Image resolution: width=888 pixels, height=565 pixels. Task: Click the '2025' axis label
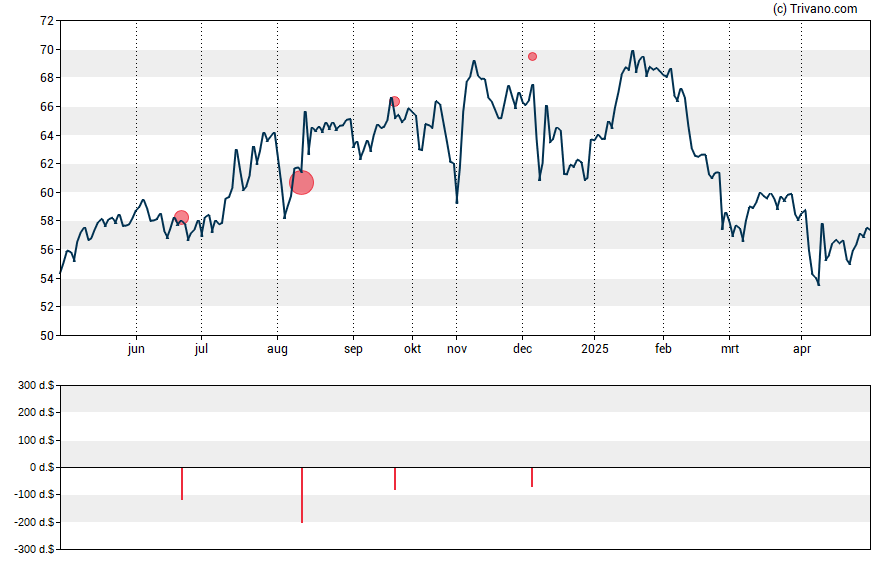tap(595, 349)
